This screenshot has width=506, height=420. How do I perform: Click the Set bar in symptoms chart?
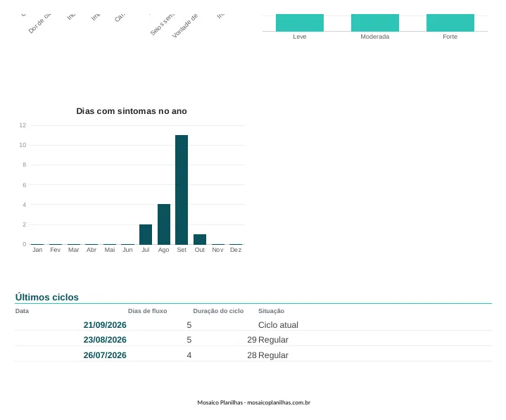click(x=182, y=190)
